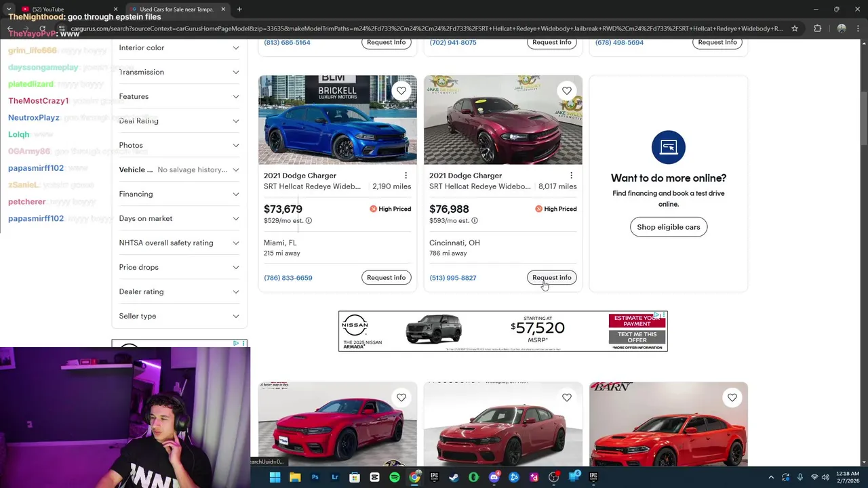The height and width of the screenshot is (488, 868).
Task: Save the blue Miami Charger to favorites
Action: (x=401, y=90)
